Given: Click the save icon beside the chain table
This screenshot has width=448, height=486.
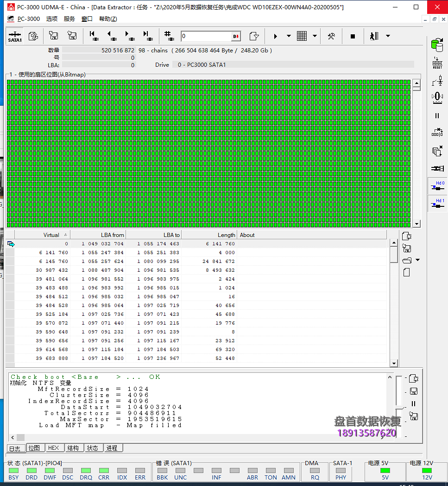Looking at the screenshot, I should (406, 248).
